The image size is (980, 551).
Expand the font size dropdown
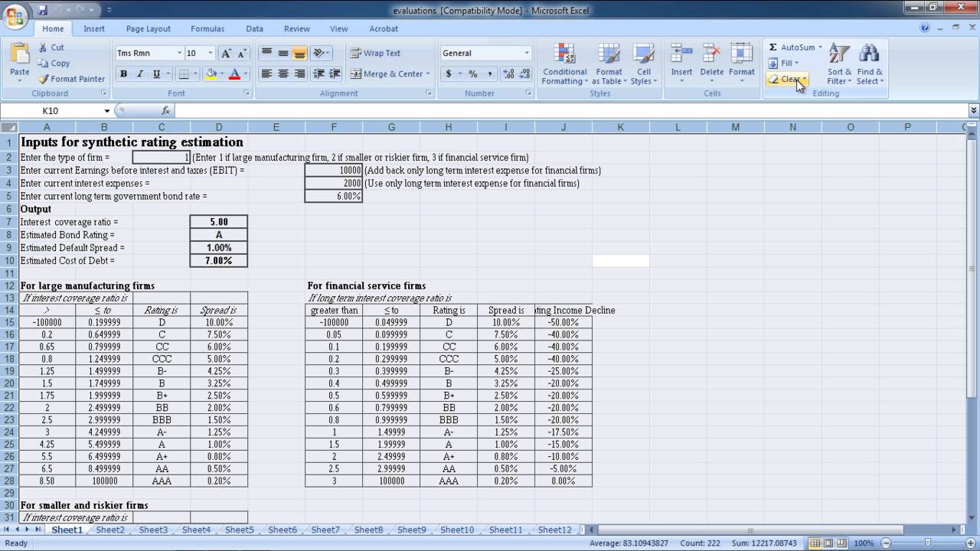[211, 54]
